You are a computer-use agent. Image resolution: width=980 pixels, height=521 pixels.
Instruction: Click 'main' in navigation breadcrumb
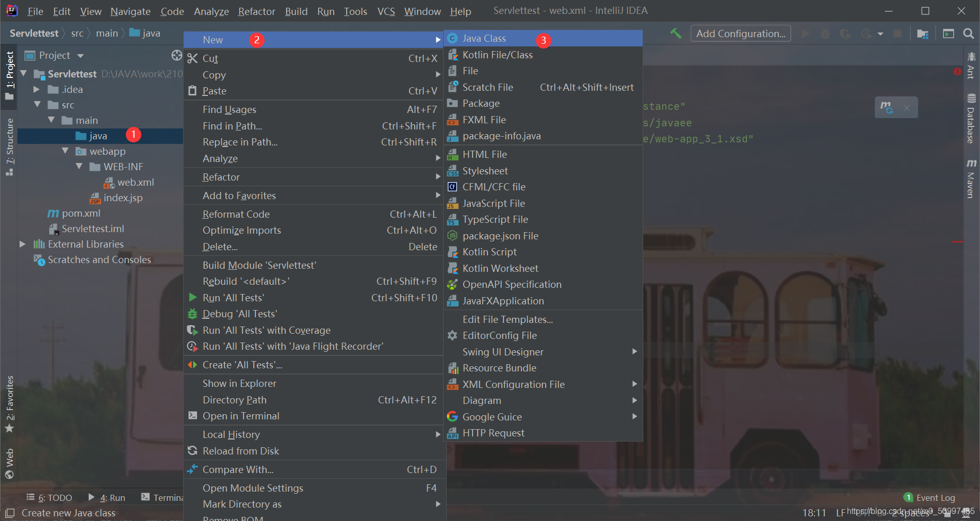(107, 33)
